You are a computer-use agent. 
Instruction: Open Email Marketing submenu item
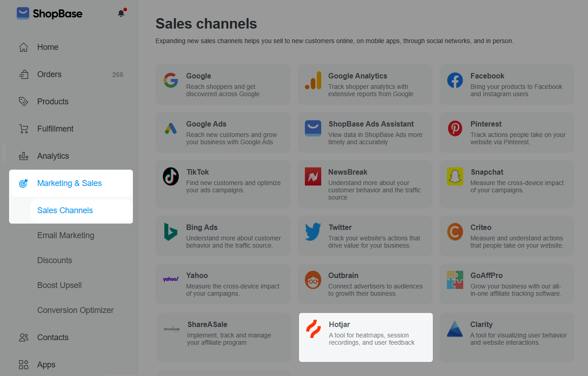(x=66, y=235)
